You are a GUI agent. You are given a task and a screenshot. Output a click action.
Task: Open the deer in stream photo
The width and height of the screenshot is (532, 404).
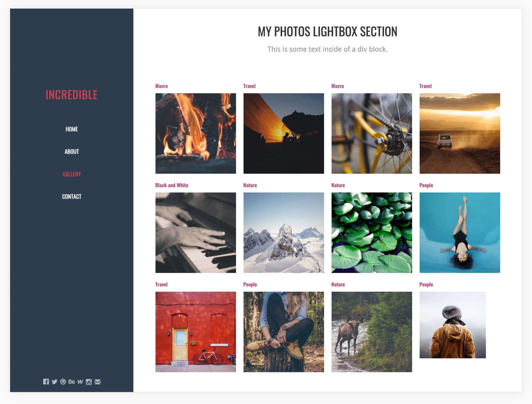click(x=372, y=332)
